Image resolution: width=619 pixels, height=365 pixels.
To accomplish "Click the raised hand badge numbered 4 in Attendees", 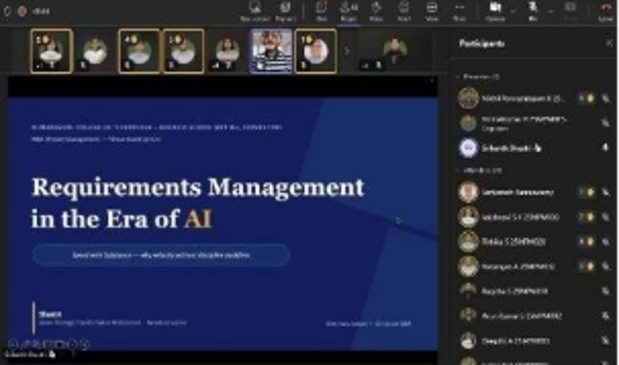I will tap(586, 242).
